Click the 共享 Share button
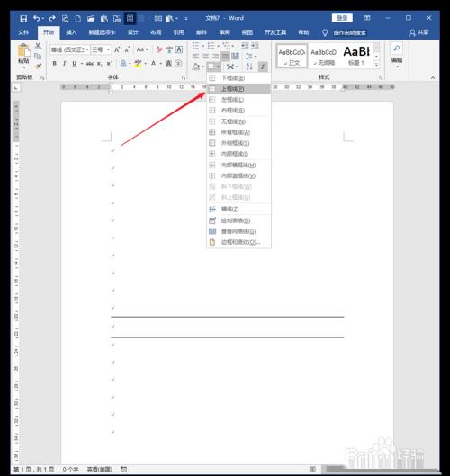This screenshot has height=476, width=450. click(419, 32)
